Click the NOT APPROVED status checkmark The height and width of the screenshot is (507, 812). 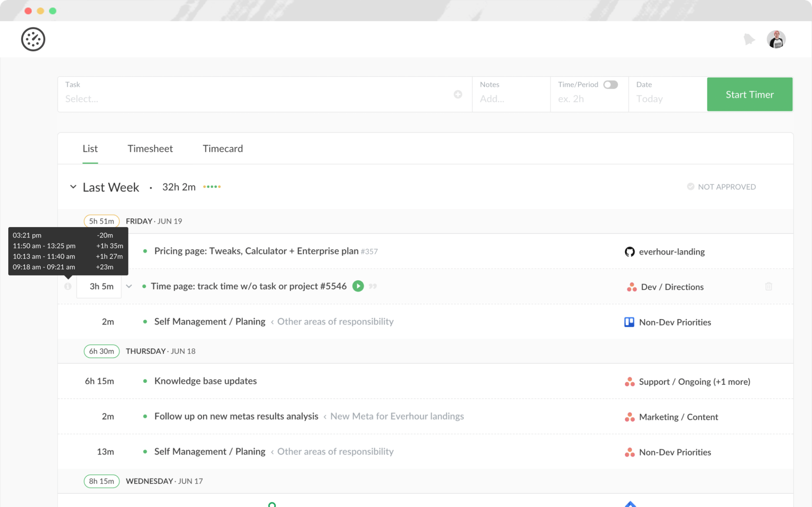click(690, 186)
